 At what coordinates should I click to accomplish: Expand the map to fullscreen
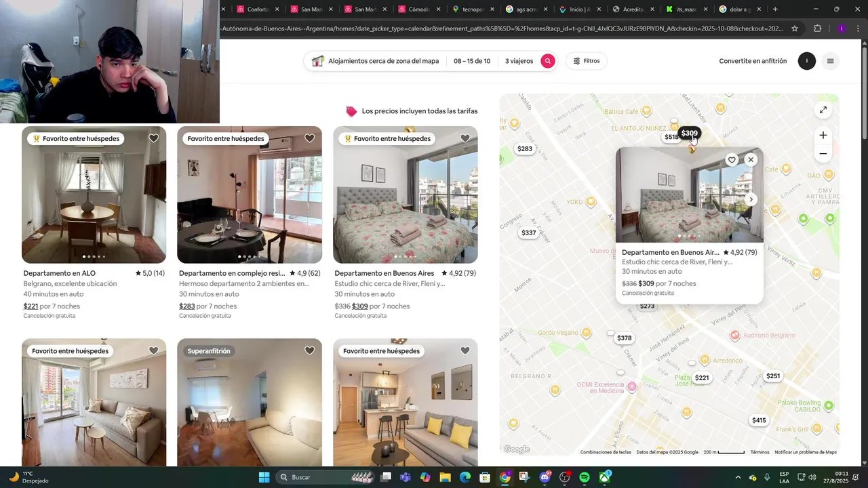tap(823, 110)
